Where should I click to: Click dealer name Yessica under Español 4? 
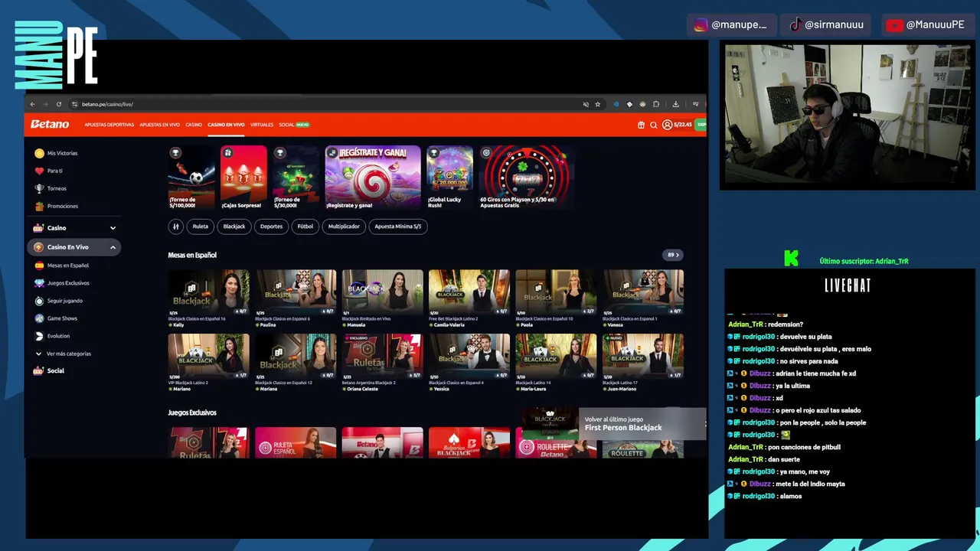click(x=442, y=389)
